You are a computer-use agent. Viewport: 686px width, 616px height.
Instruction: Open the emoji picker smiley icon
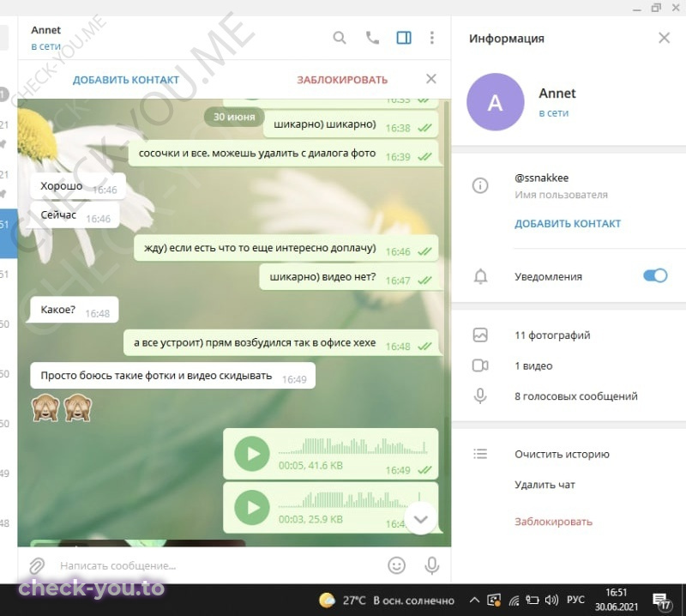[x=396, y=565]
